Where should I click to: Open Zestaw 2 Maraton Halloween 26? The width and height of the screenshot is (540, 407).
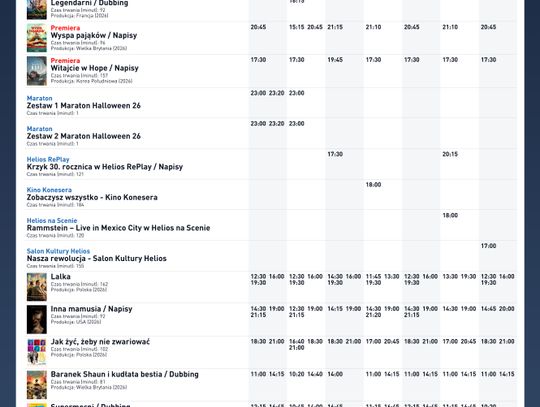click(x=84, y=136)
